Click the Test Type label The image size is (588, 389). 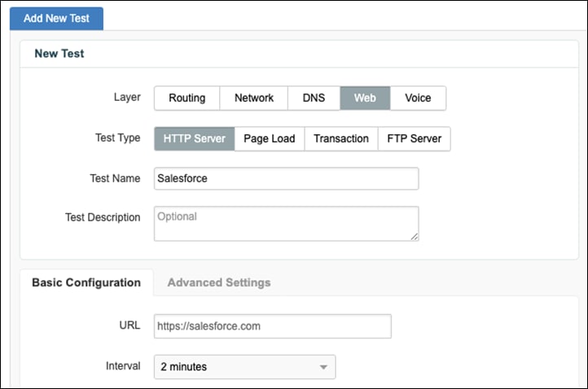(118, 138)
